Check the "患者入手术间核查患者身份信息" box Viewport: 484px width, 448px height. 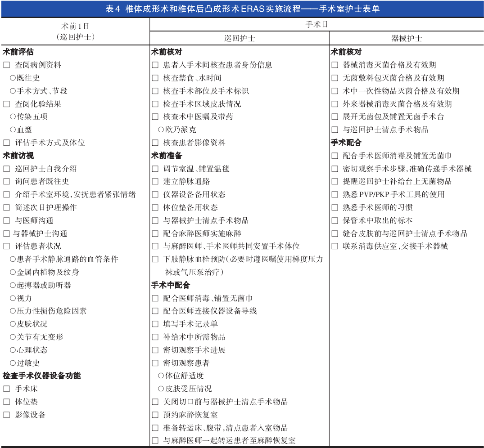(155, 65)
